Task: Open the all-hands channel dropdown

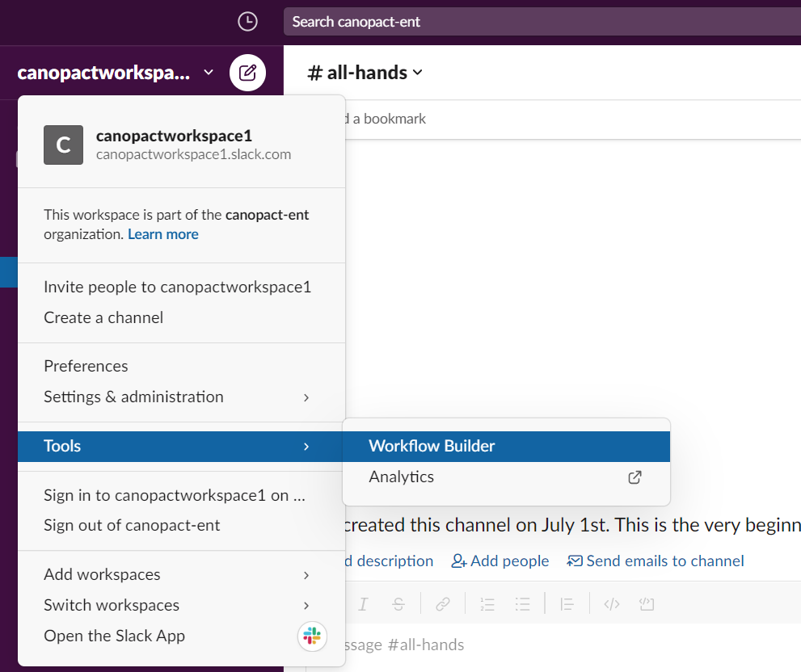Action: coord(417,73)
